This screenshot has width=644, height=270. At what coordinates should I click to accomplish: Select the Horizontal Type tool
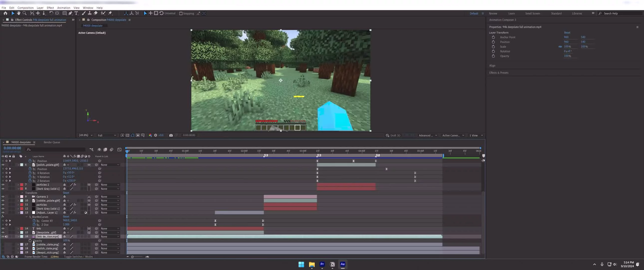pos(76,13)
